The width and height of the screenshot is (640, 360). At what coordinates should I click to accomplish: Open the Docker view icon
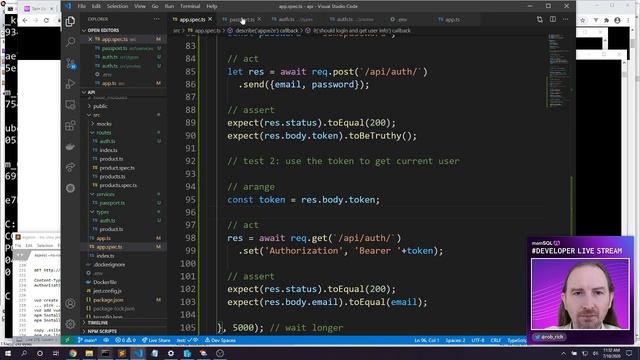coord(70,147)
